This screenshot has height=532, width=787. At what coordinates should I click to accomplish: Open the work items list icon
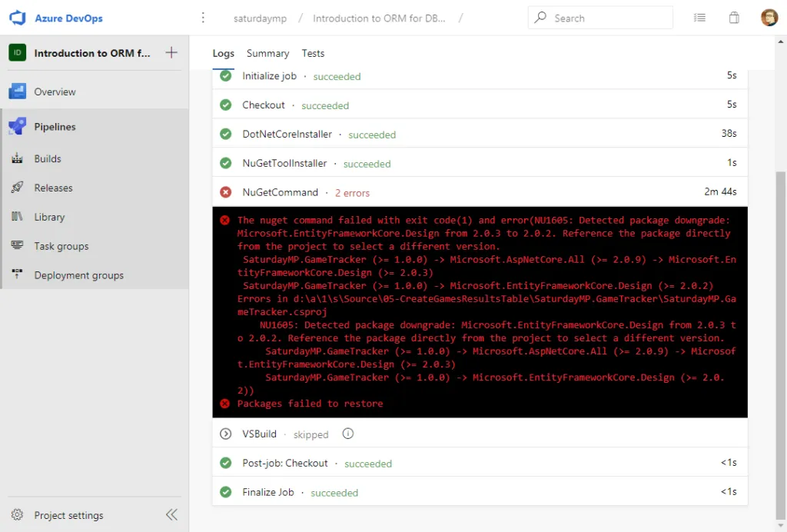click(699, 18)
